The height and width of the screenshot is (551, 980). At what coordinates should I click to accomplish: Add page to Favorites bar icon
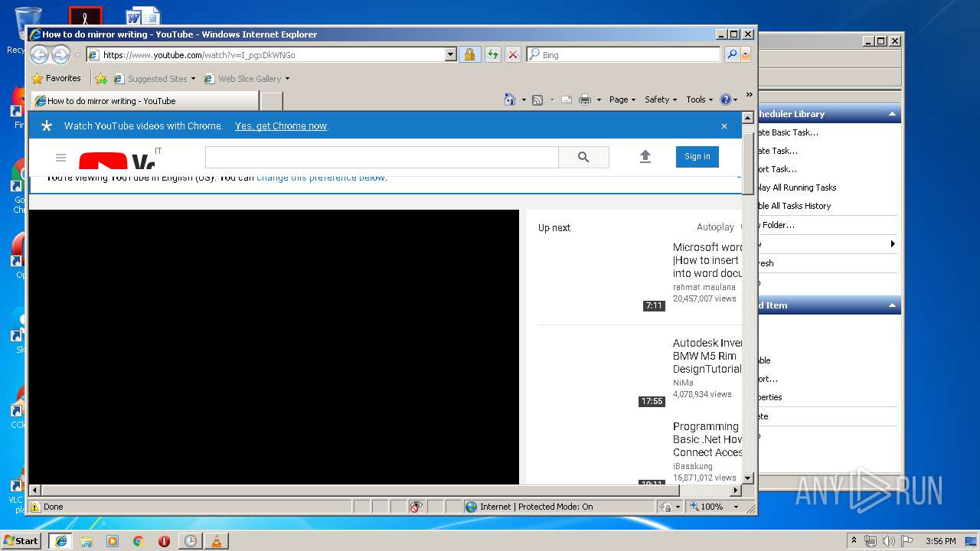click(101, 78)
